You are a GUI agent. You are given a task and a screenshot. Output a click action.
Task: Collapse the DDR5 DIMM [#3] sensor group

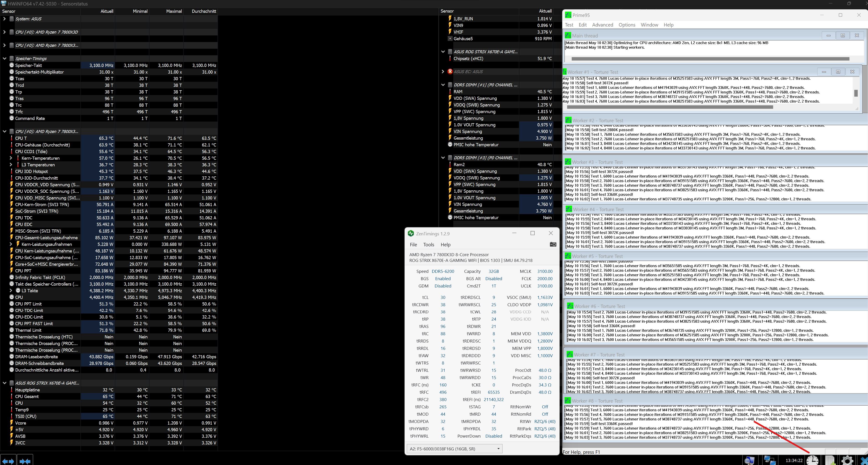pos(443,158)
